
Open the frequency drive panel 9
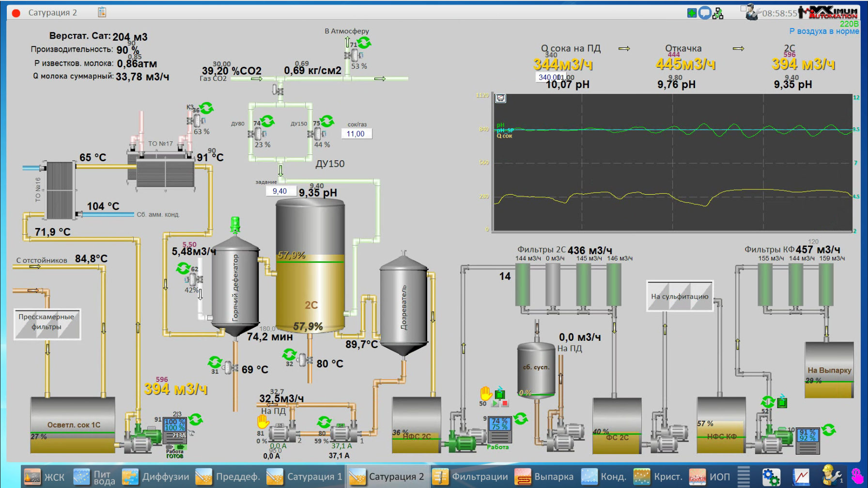499,429
